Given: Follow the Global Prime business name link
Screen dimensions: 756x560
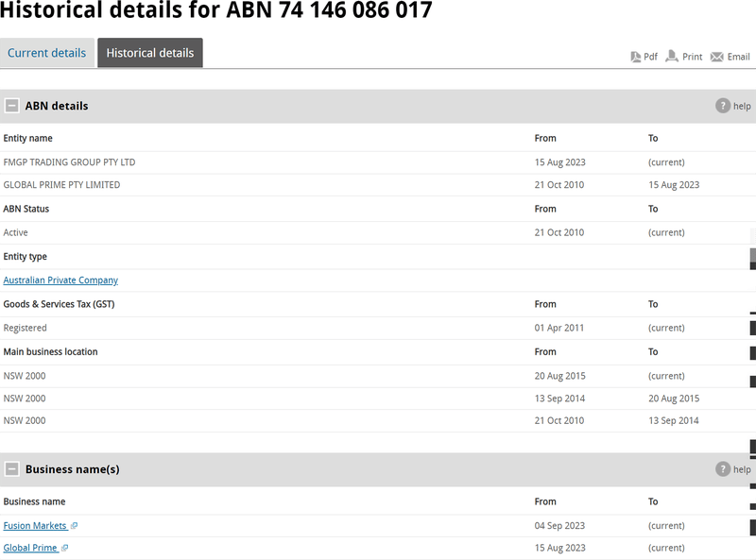Looking at the screenshot, I should 30,548.
